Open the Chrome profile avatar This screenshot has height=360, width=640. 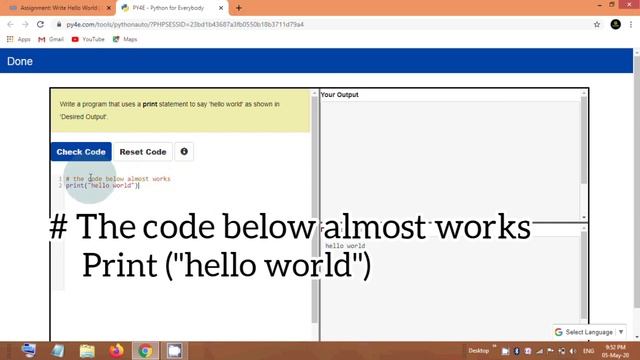pos(616,24)
